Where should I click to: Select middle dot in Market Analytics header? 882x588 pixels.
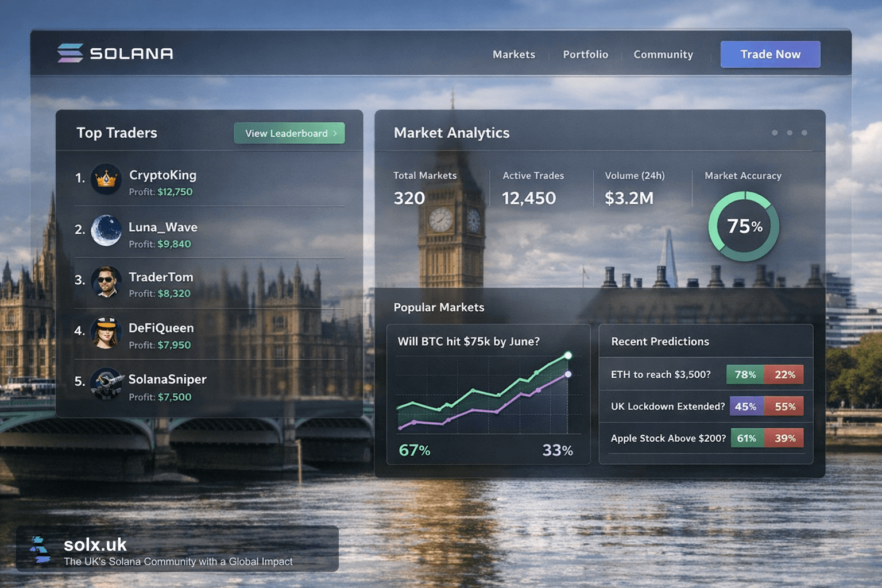[790, 133]
